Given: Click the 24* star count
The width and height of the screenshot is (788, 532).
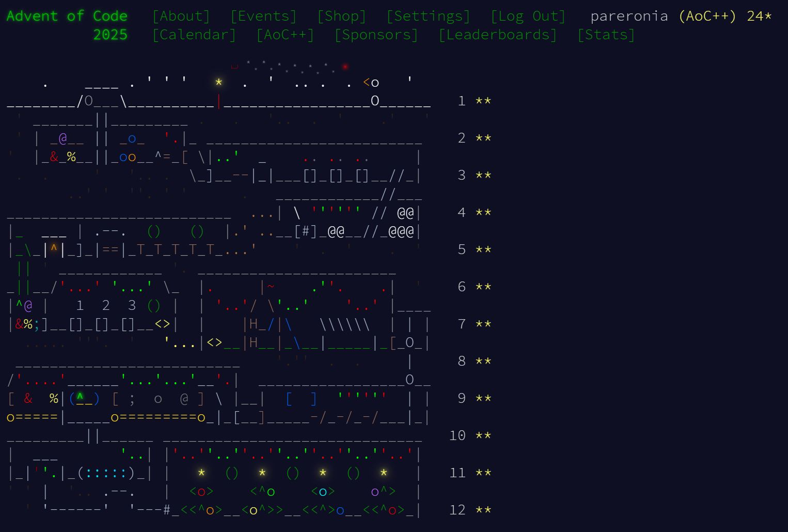Looking at the screenshot, I should click(759, 16).
